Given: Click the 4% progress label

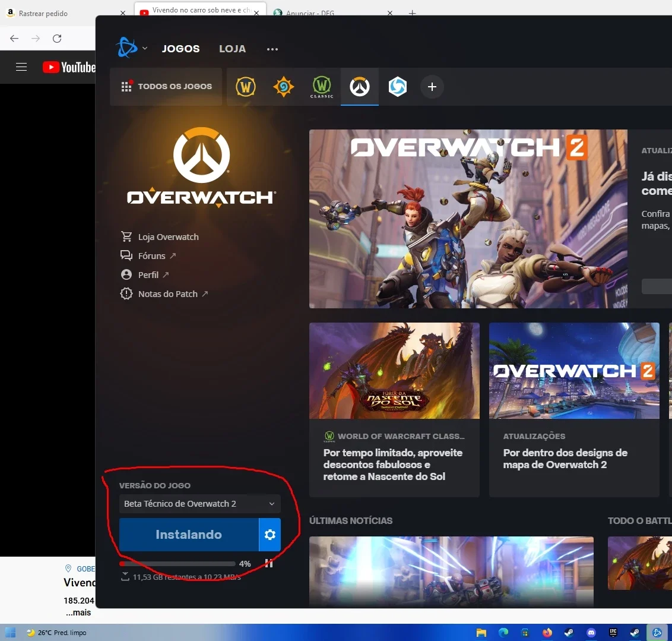Looking at the screenshot, I should click(245, 564).
